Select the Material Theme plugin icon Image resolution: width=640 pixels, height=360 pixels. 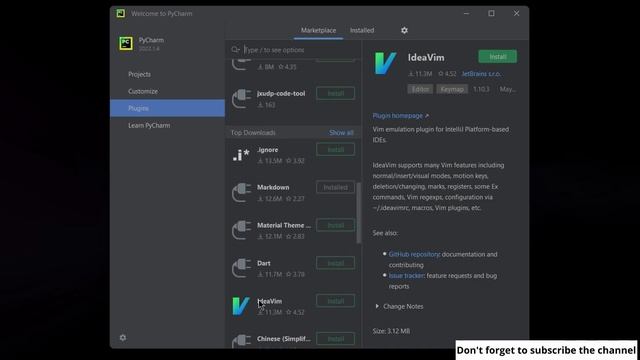point(241,230)
